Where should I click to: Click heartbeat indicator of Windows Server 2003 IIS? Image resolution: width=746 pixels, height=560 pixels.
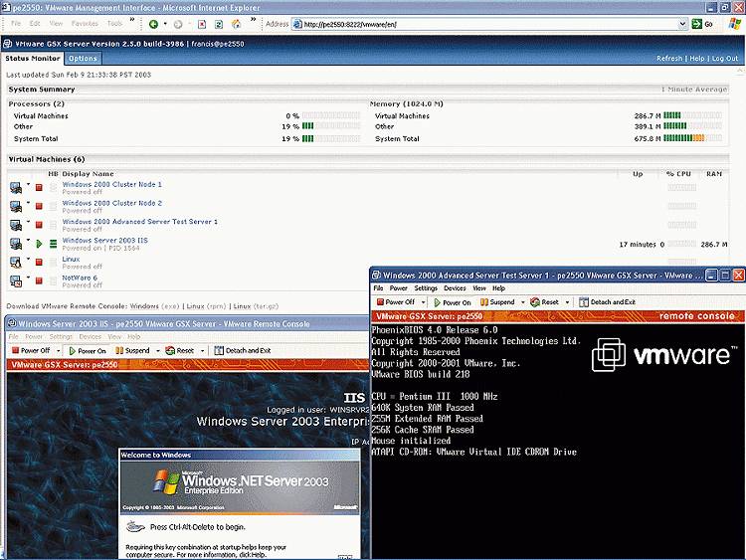point(54,244)
